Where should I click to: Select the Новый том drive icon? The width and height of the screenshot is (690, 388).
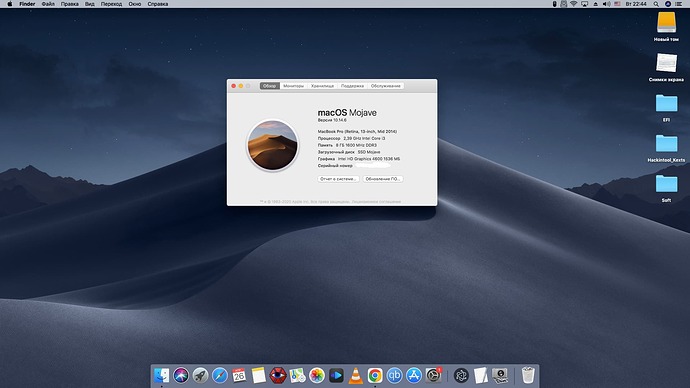coord(666,22)
